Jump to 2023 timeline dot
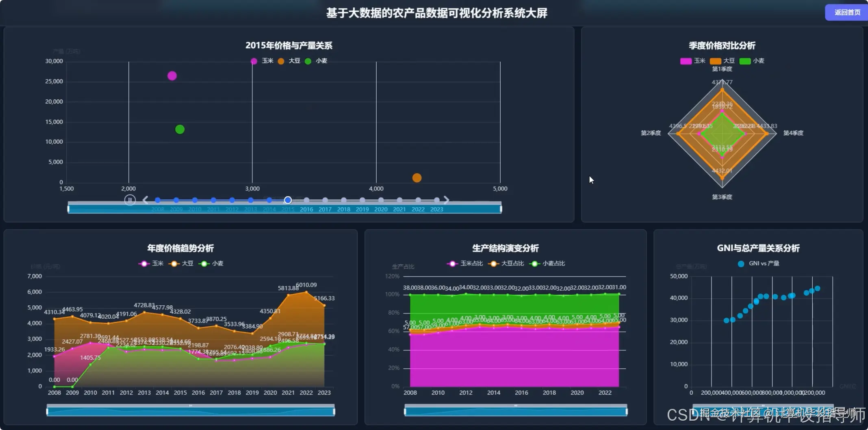The image size is (868, 430). pos(436,200)
